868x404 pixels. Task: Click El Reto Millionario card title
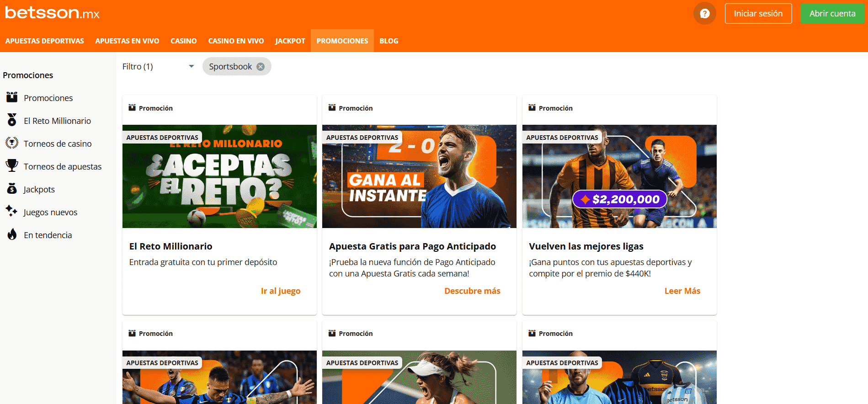[x=171, y=246]
